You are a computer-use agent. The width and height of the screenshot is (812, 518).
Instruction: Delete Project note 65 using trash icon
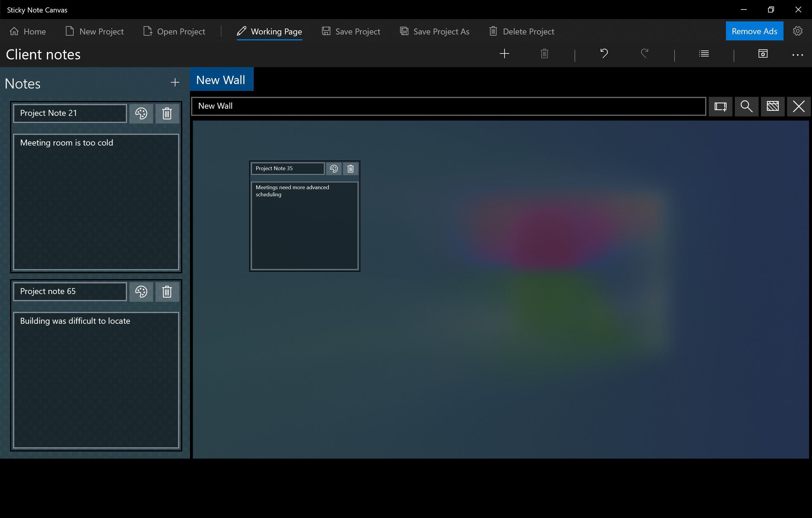click(167, 291)
